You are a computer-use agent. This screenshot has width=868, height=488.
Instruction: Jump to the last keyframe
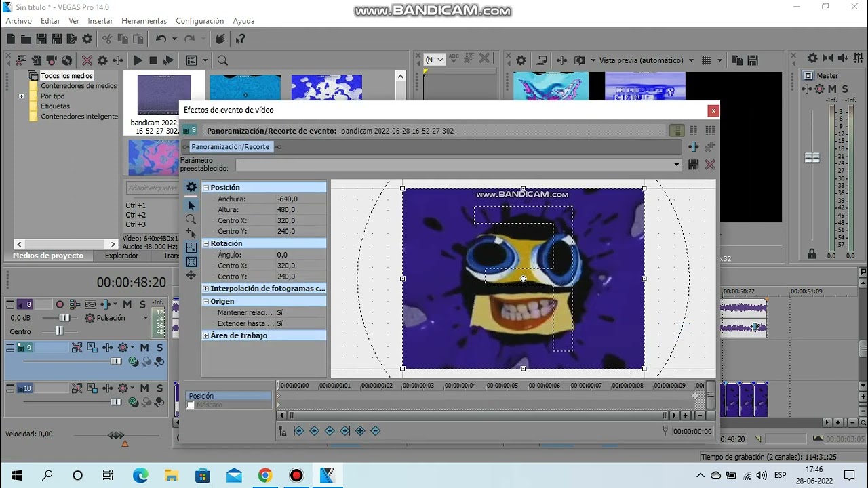click(344, 431)
